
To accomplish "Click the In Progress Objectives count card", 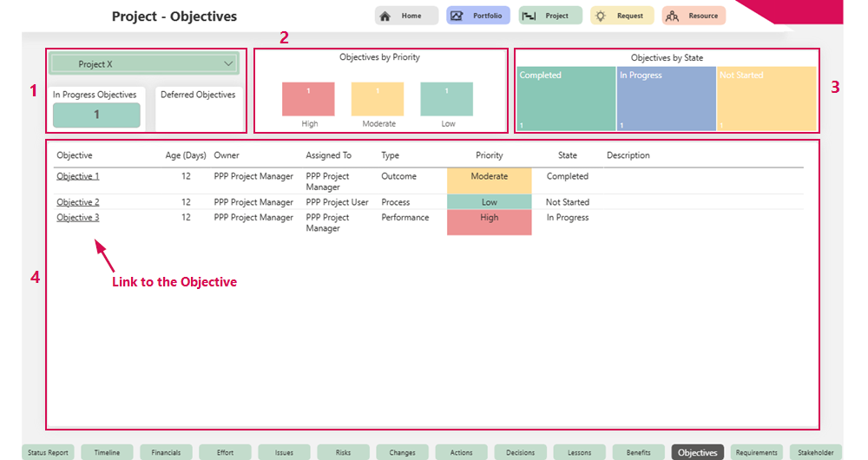I will [x=96, y=115].
